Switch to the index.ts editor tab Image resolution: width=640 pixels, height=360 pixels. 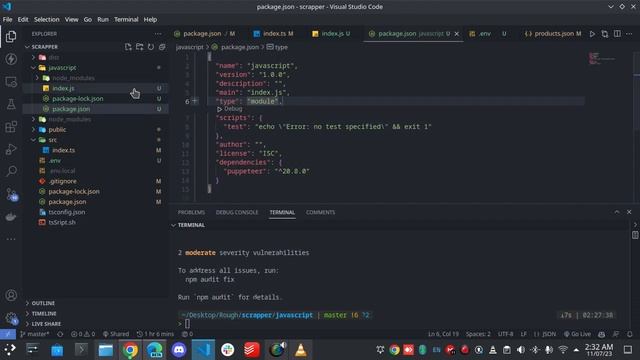pyautogui.click(x=273, y=34)
